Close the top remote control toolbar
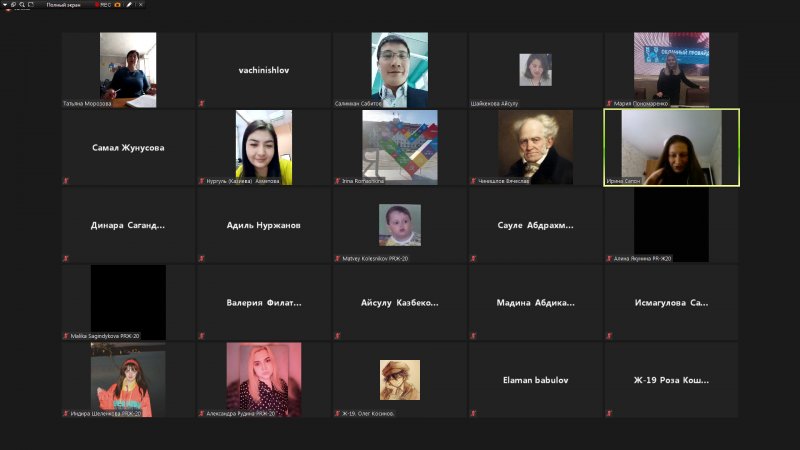Image resolution: width=800 pixels, height=450 pixels. 140,5
